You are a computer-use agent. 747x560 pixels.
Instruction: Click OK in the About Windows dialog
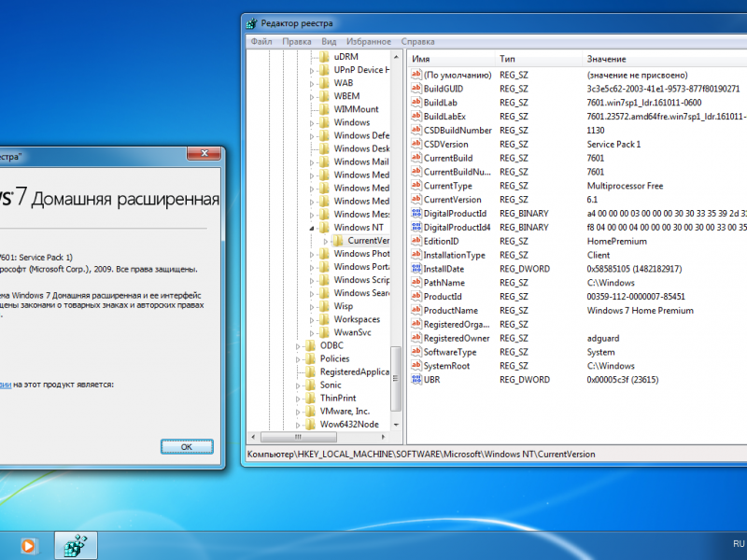(x=187, y=447)
